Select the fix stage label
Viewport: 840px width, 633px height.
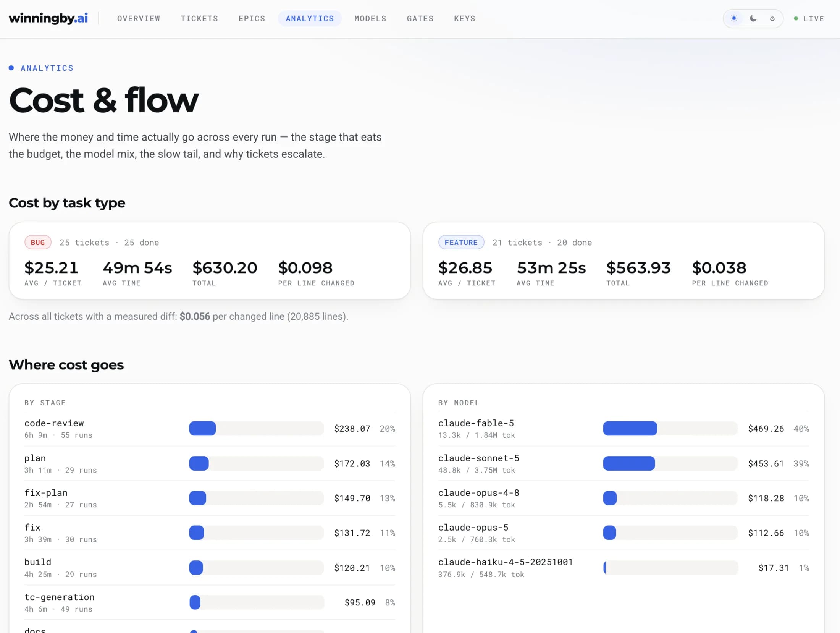pos(32,527)
